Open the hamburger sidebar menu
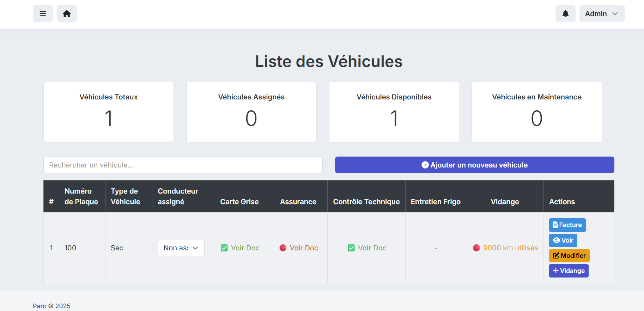The width and height of the screenshot is (644, 311). pos(43,14)
